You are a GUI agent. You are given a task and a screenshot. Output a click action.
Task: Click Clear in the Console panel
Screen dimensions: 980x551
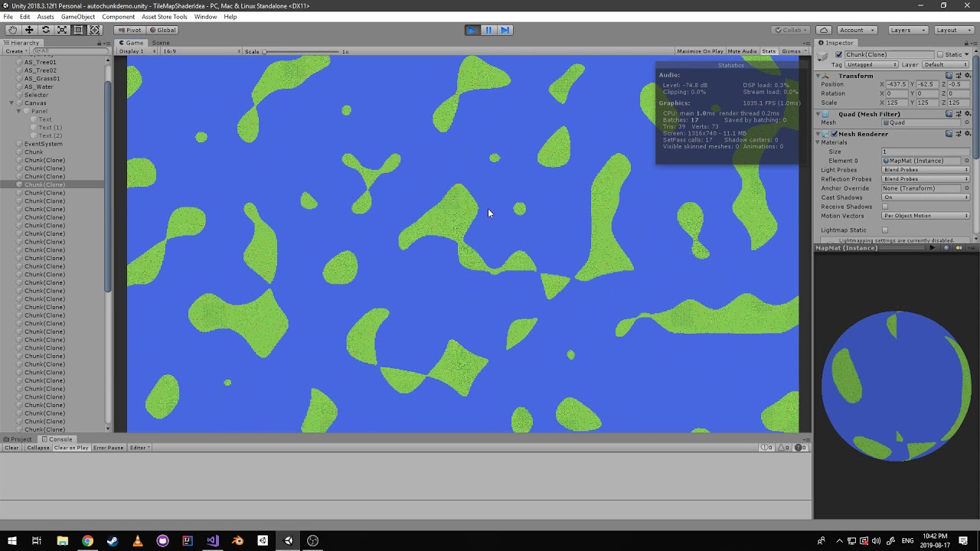tap(11, 448)
